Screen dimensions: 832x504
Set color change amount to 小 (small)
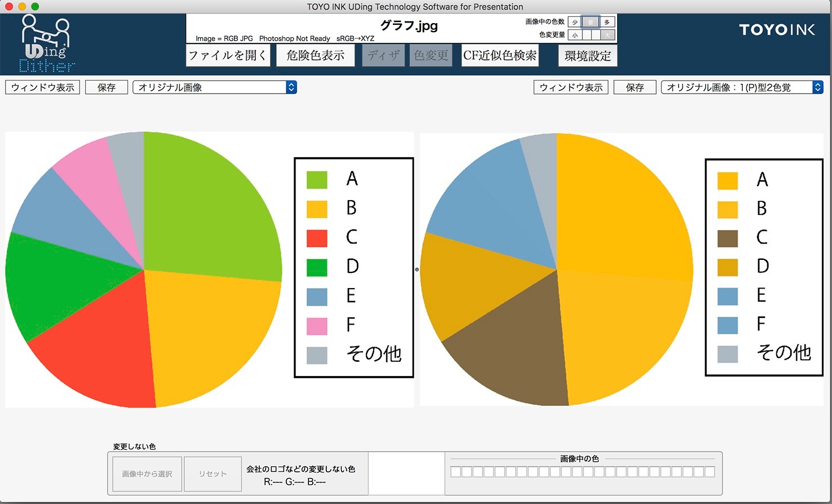tap(574, 35)
